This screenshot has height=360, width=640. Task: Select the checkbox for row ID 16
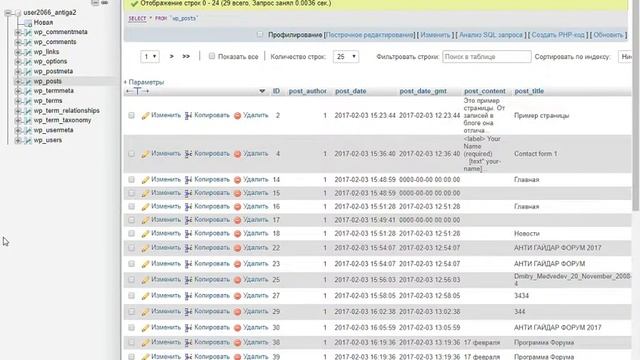coord(131,207)
